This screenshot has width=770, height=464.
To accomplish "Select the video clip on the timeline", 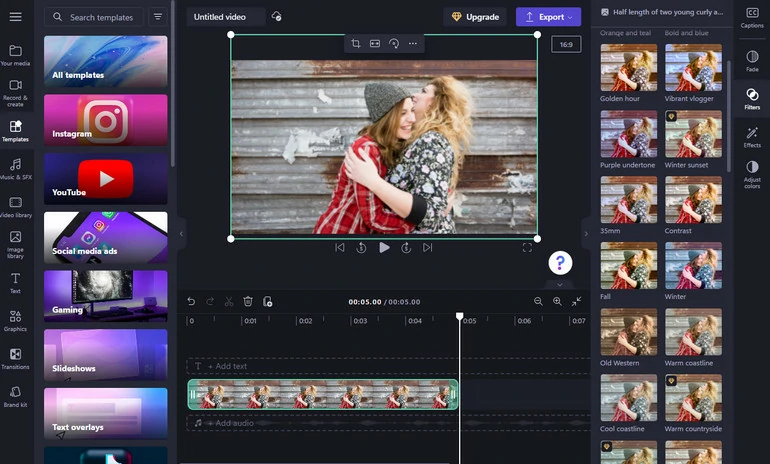I will [x=323, y=394].
